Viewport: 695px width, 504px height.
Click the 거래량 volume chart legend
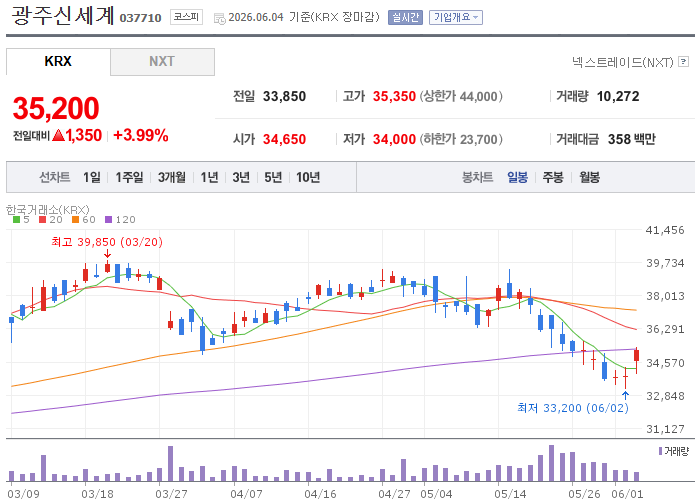coord(674,451)
